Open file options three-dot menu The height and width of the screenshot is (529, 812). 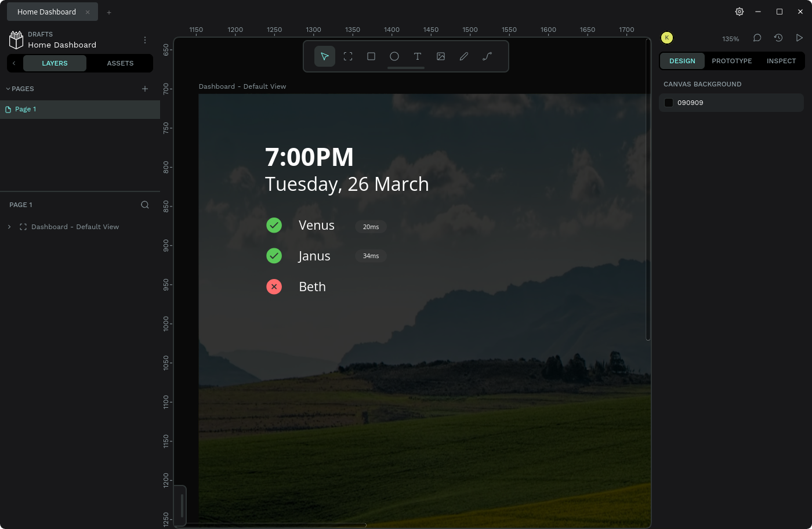click(x=145, y=40)
